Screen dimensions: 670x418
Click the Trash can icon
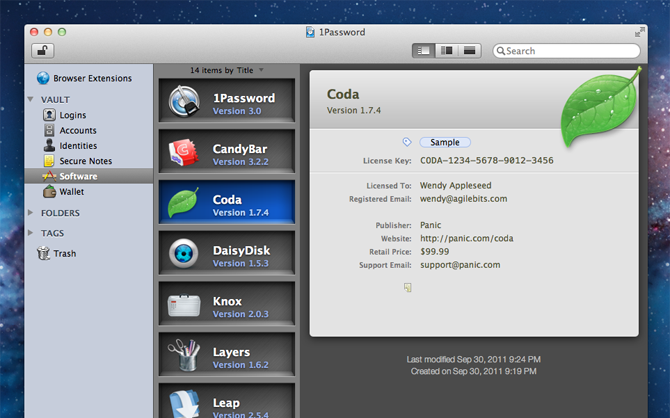(43, 253)
